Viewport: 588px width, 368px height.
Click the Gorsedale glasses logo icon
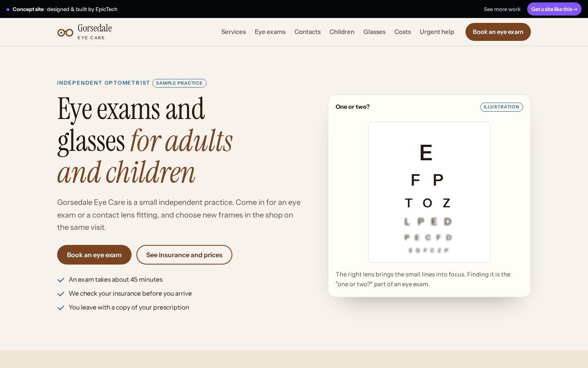coord(65,33)
